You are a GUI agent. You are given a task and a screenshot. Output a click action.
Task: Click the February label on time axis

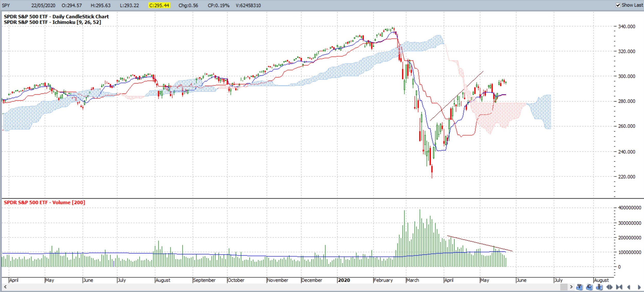click(x=383, y=280)
